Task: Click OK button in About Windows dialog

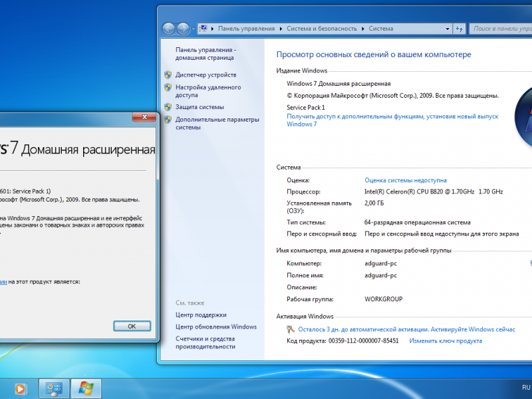Action: click(132, 326)
